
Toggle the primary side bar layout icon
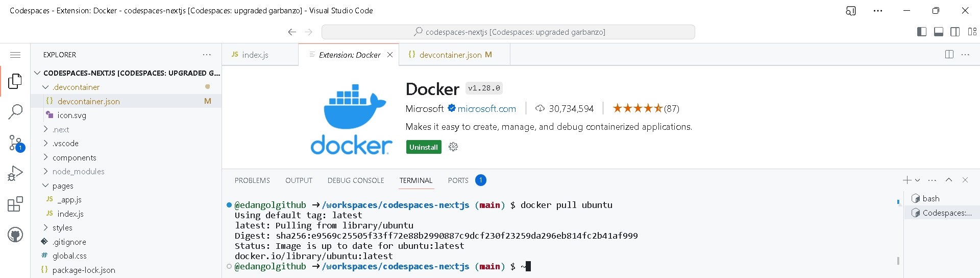click(922, 32)
